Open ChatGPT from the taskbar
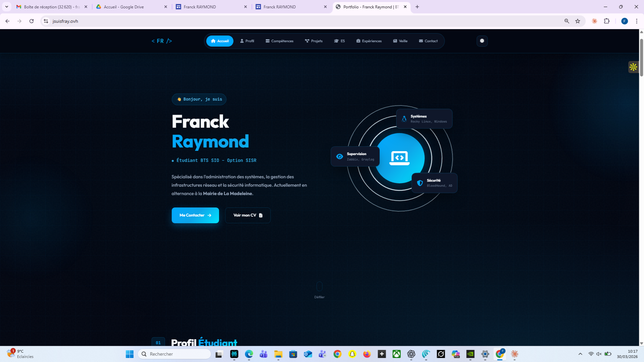Image resolution: width=644 pixels, height=362 pixels. tap(412, 354)
